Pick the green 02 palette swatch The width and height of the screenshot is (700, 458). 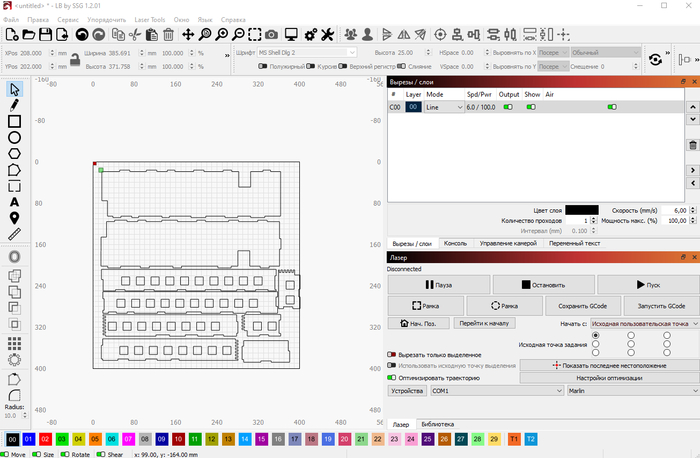click(x=45, y=439)
